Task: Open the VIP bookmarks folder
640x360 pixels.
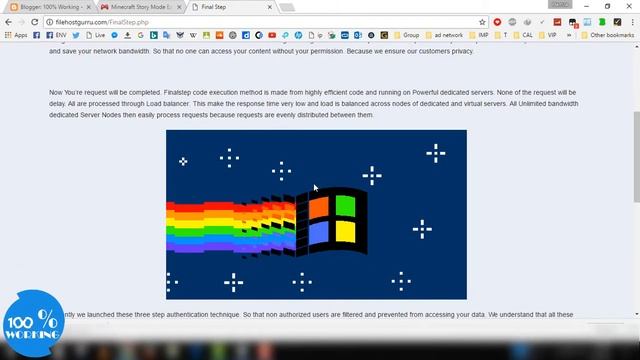Action: click(548, 36)
